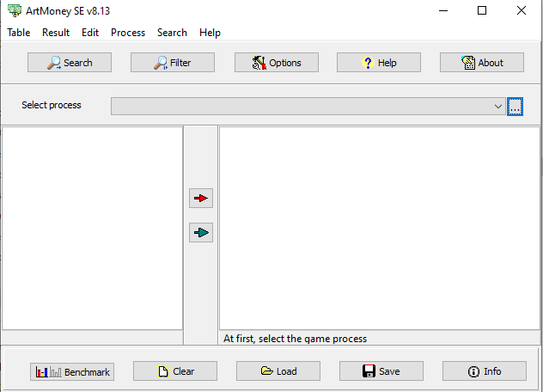Click status text 'At first, select the game process'

coord(295,339)
